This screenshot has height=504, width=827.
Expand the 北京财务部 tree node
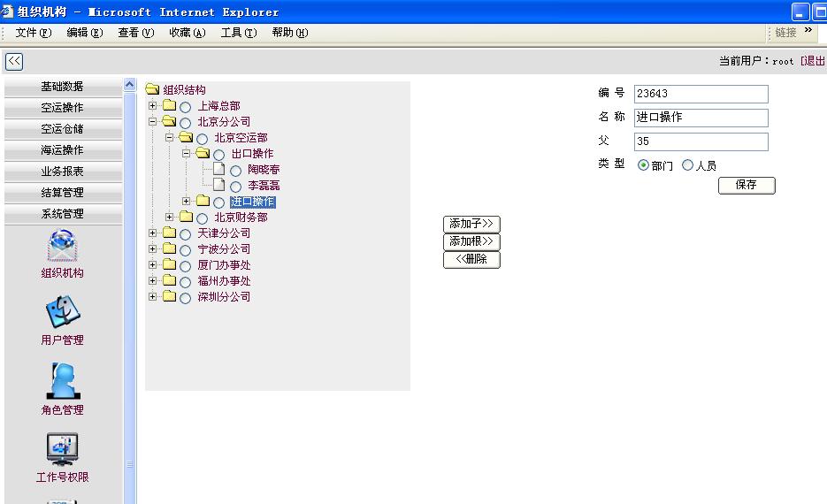pyautogui.click(x=169, y=217)
